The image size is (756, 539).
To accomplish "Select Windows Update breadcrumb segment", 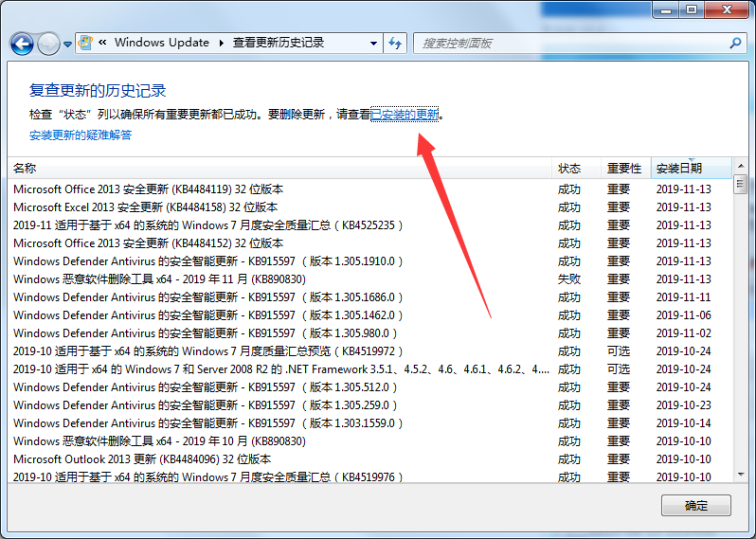I will pos(161,43).
